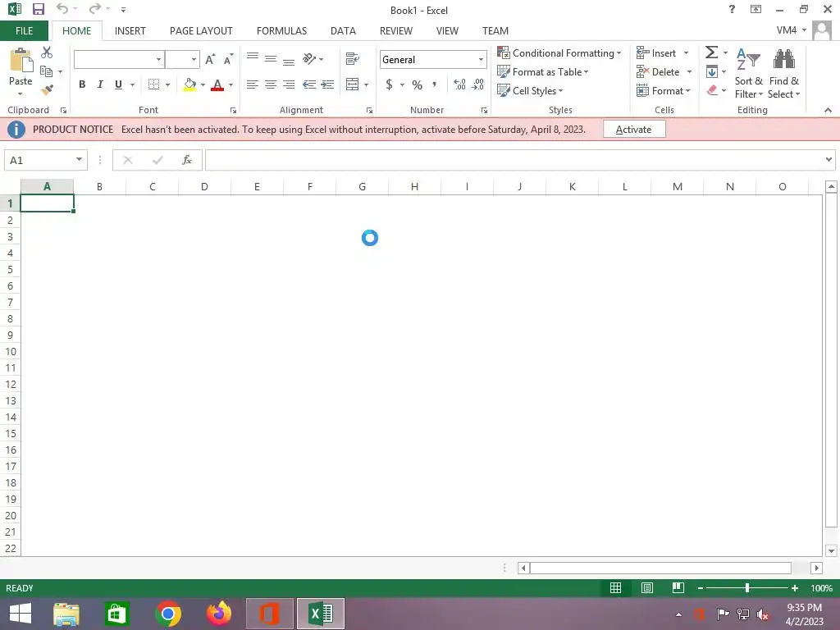This screenshot has width=840, height=630.
Task: Switch to the INSERT tab
Action: point(130,31)
